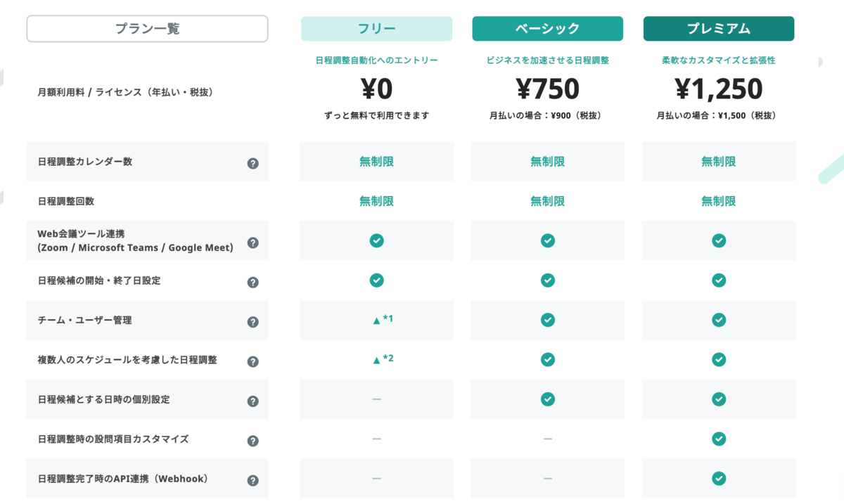
Task: Select the ベーシック plan tab
Action: [x=547, y=28]
